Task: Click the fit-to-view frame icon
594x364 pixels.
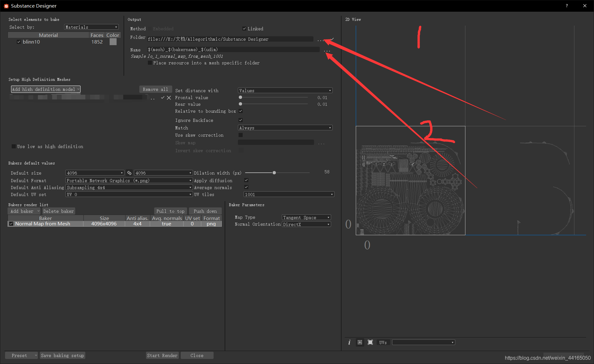Action: tap(370, 342)
